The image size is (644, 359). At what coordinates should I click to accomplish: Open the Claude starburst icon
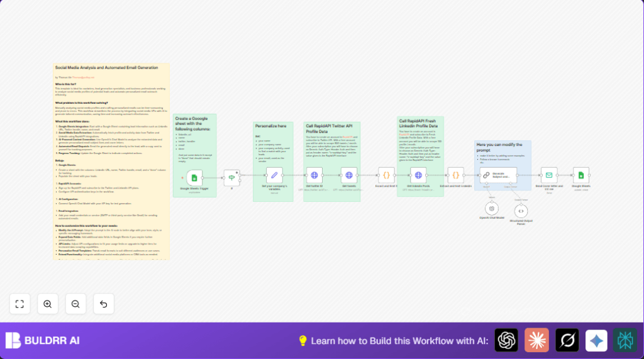coord(537,340)
